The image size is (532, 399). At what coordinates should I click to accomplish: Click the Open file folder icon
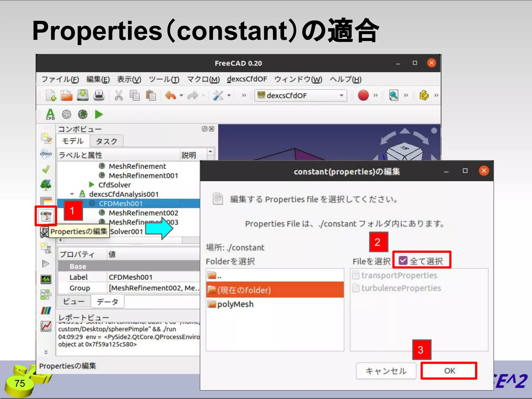tap(66, 95)
